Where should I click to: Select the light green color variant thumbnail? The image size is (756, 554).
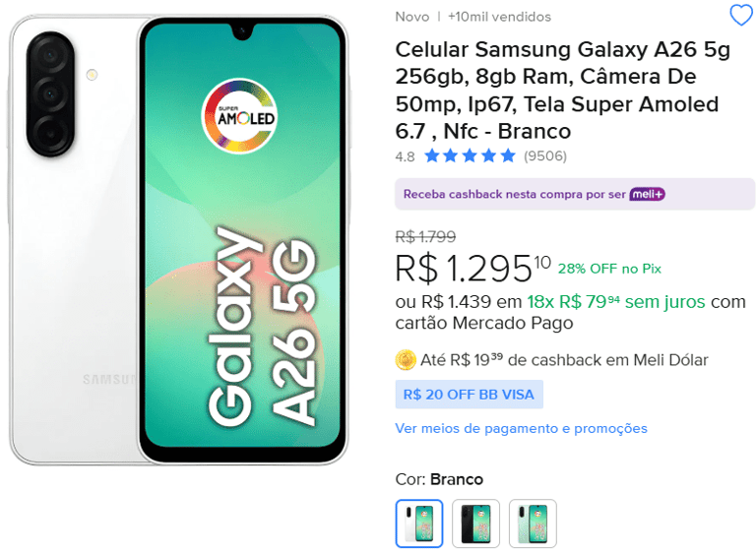pos(533,523)
